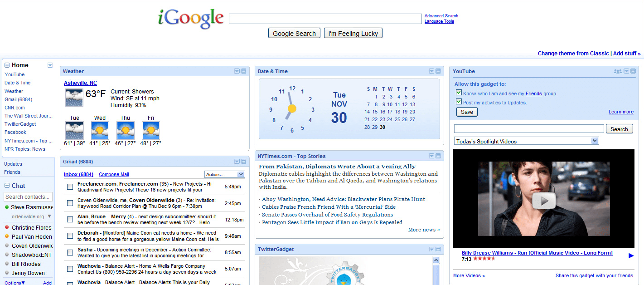Maximize the NYTimes.com gadget
644x285 pixels.
click(438, 156)
